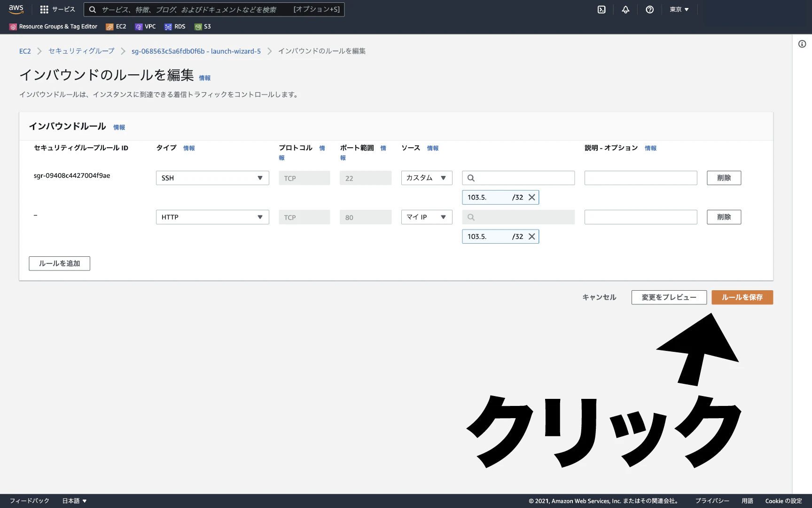Screen dimensions: 812x508
Task: Open the notifications bell icon
Action: [x=625, y=9]
